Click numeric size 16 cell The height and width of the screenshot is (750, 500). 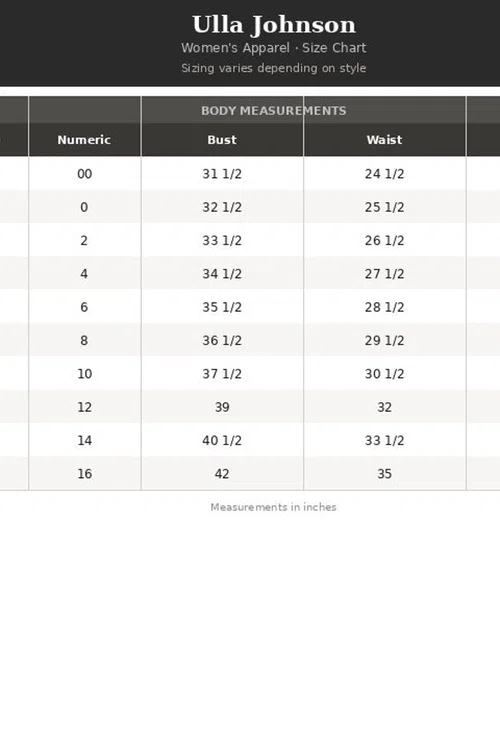(85, 474)
